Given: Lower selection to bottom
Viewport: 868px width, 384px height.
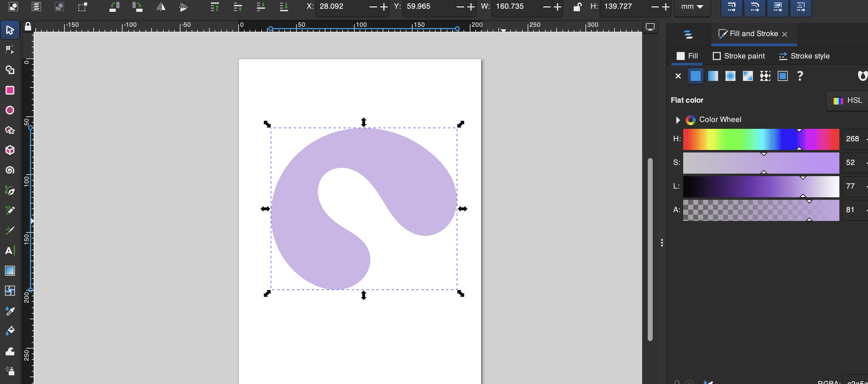Looking at the screenshot, I should [284, 7].
